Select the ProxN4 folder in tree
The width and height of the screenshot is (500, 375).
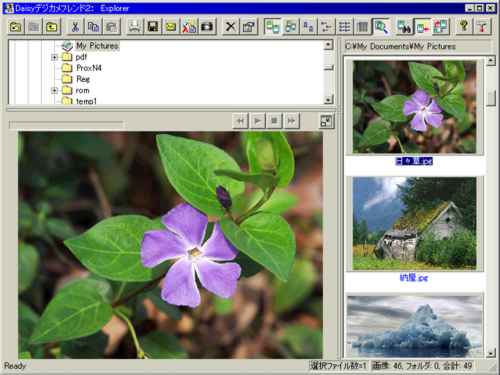tap(89, 68)
